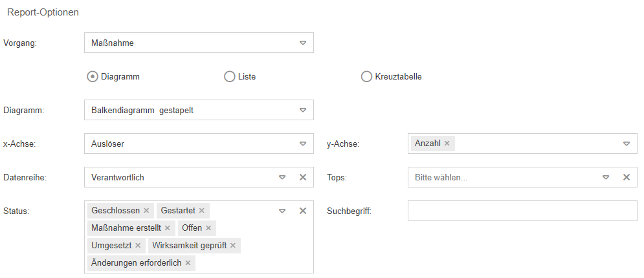The image size is (644, 278).
Task: Expand the Diagramm type dropdown
Action: 302,110
